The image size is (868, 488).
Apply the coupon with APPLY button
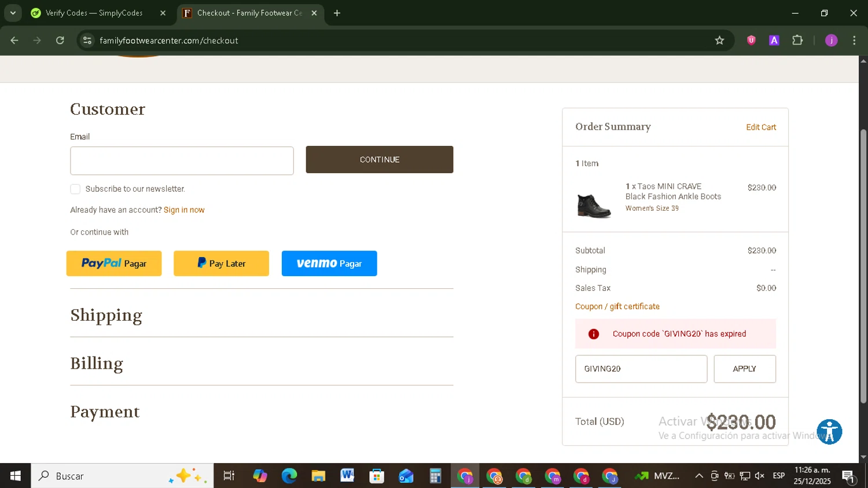point(745,369)
